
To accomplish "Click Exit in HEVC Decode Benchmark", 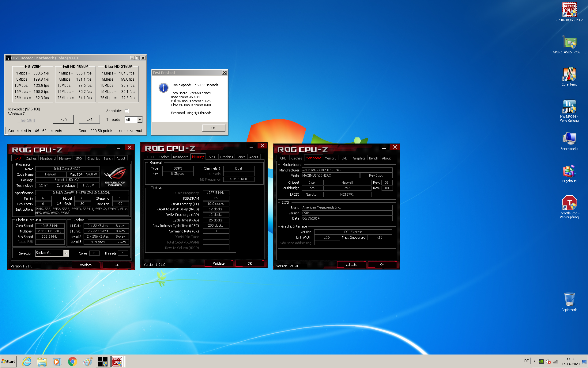I will (x=89, y=119).
